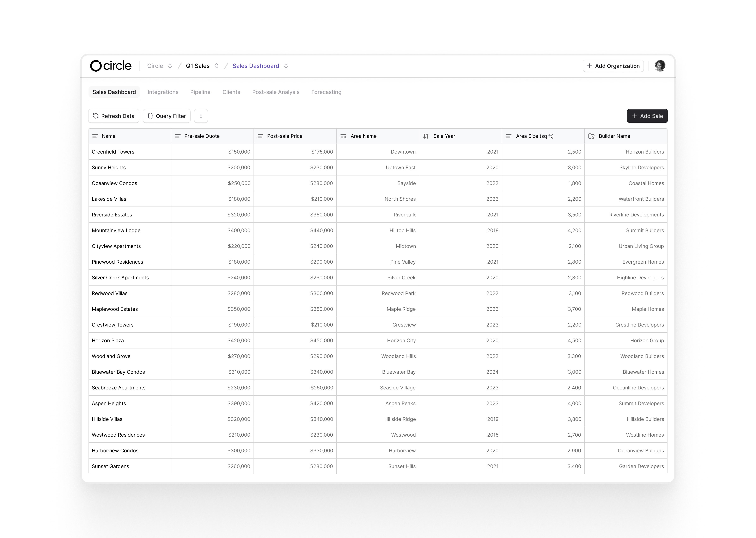
Task: Switch to the Integrations tab
Action: [x=163, y=92]
